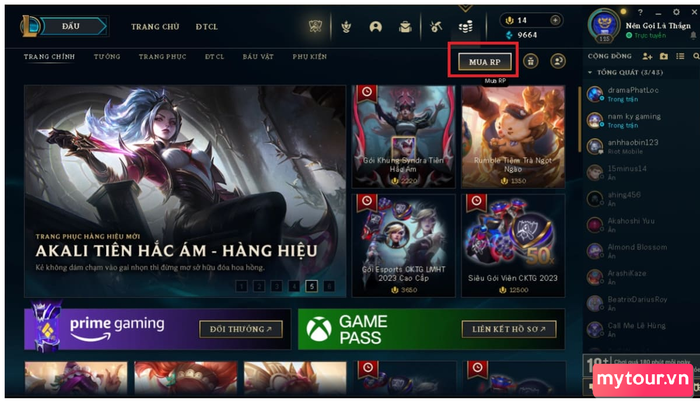Switch to the TRANG PHỤC tab
The height and width of the screenshot is (405, 700).
tap(162, 57)
